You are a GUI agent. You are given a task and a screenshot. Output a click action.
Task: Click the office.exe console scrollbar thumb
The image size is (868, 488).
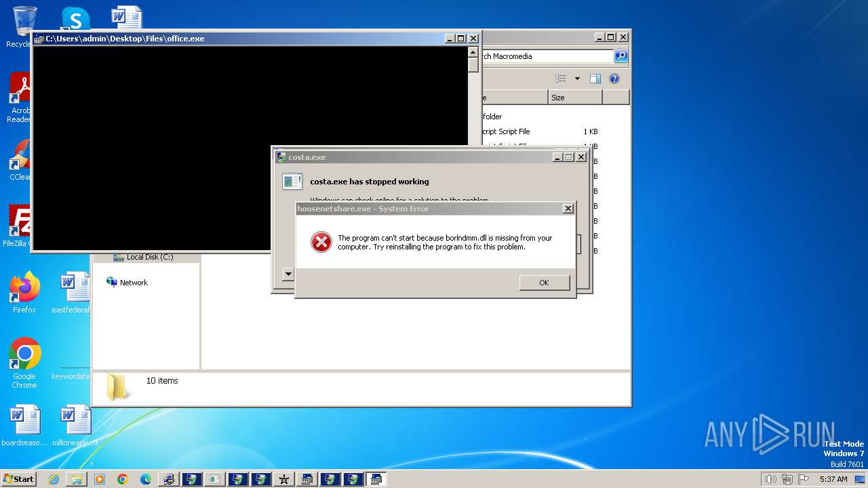click(x=473, y=65)
